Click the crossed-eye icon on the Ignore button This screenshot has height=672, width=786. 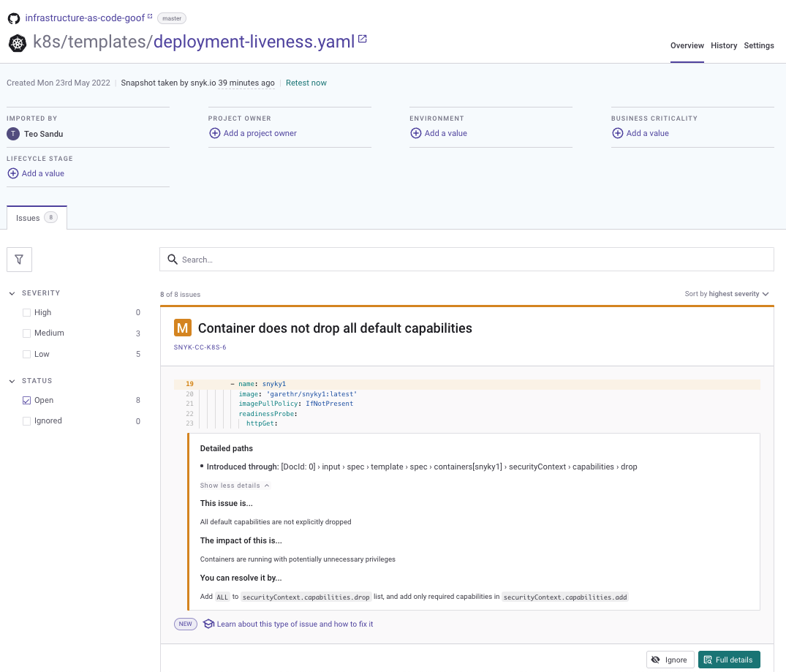[x=654, y=659]
